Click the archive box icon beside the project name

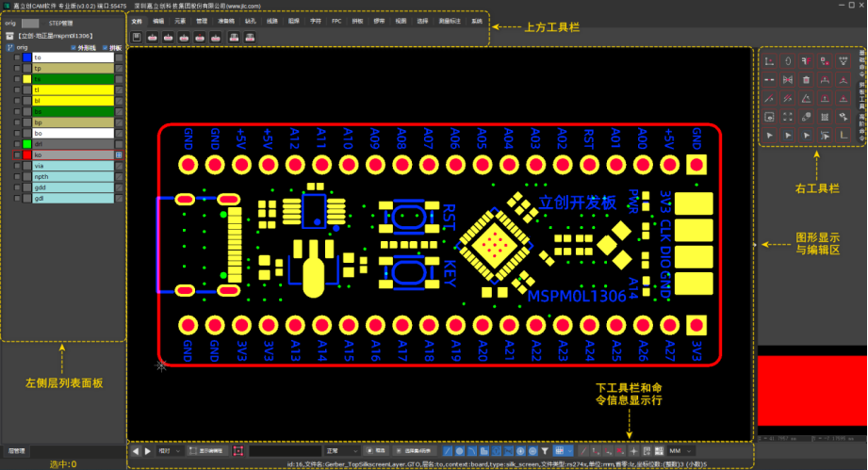[9, 36]
